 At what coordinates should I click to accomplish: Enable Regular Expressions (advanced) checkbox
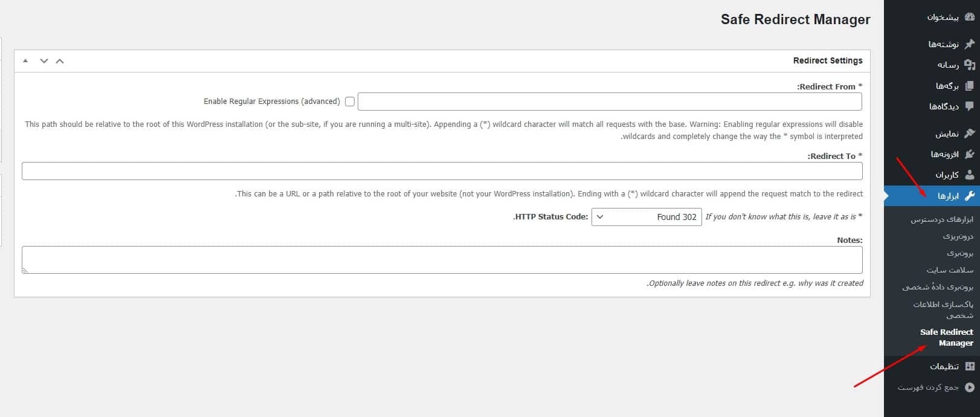tap(350, 102)
